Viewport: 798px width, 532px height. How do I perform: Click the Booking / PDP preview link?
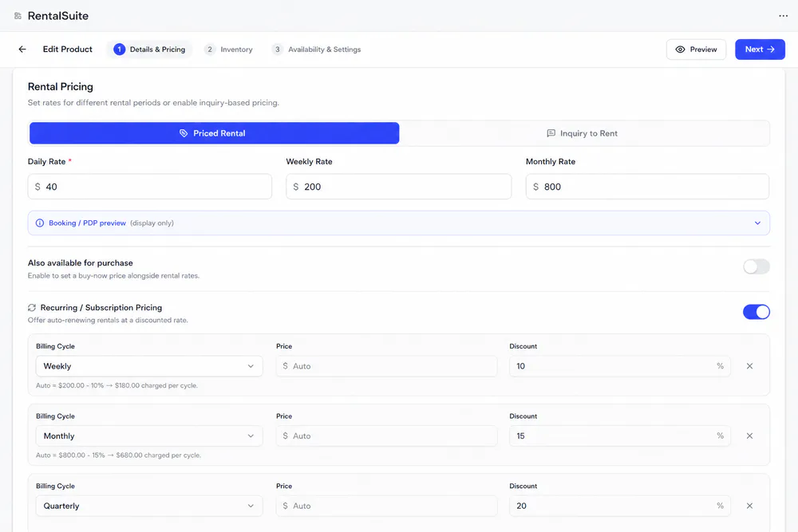[x=87, y=223]
